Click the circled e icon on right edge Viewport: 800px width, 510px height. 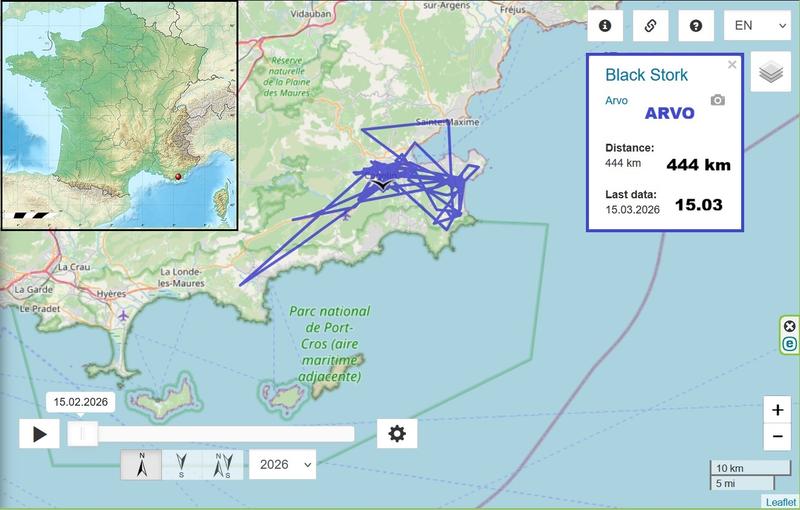coord(790,344)
